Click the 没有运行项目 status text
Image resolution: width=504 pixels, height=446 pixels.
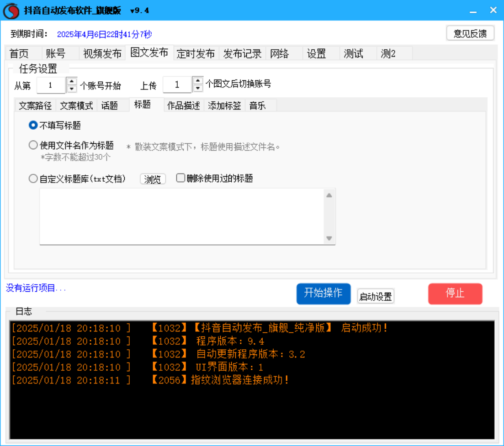point(36,288)
